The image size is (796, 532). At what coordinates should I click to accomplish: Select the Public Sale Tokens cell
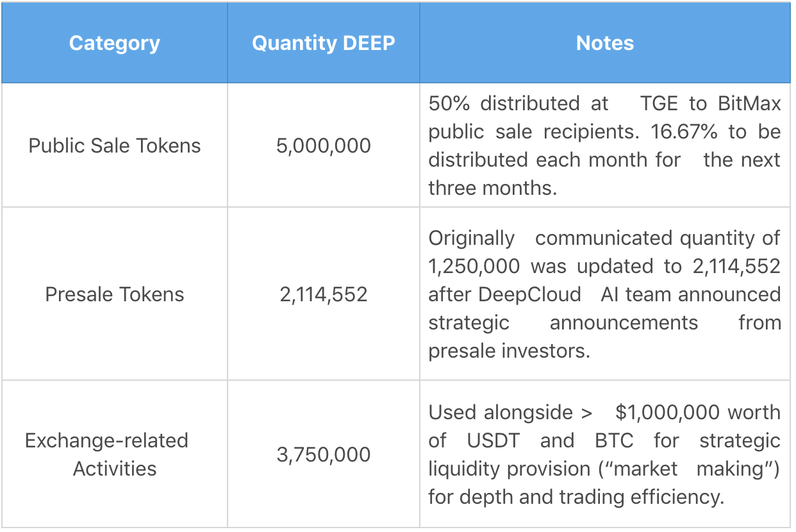tap(115, 145)
